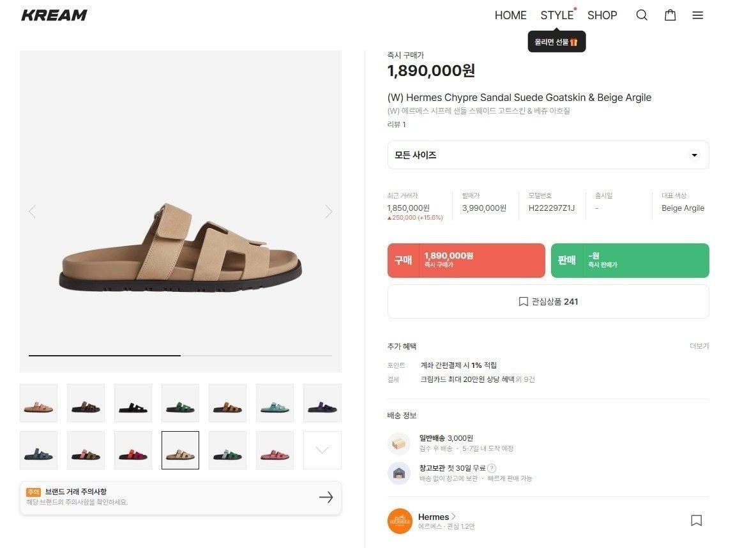Viewport: 756px width, 548px height.
Task: Open the STYLE menu
Action: coord(557,15)
